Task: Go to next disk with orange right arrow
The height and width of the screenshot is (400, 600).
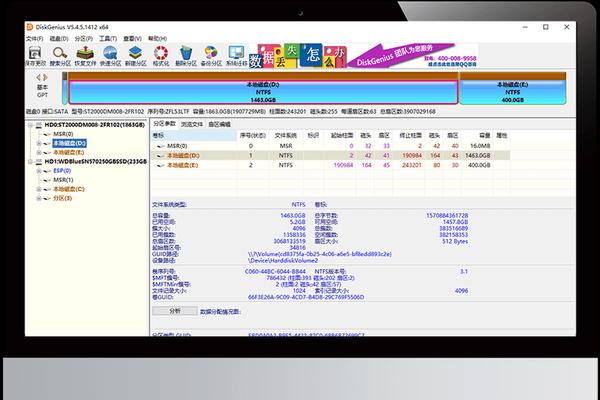Action: [45, 77]
